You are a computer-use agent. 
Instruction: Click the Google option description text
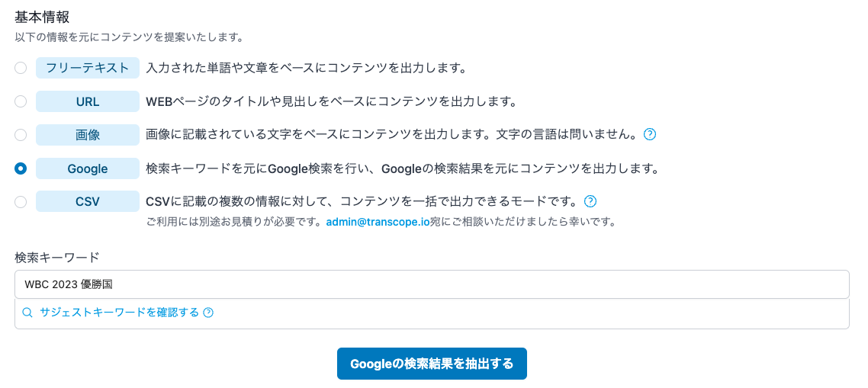pos(402,168)
